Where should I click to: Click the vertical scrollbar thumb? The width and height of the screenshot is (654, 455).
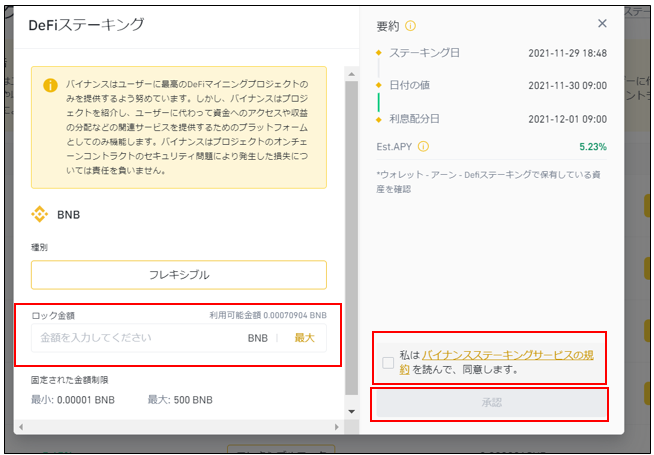(x=352, y=238)
